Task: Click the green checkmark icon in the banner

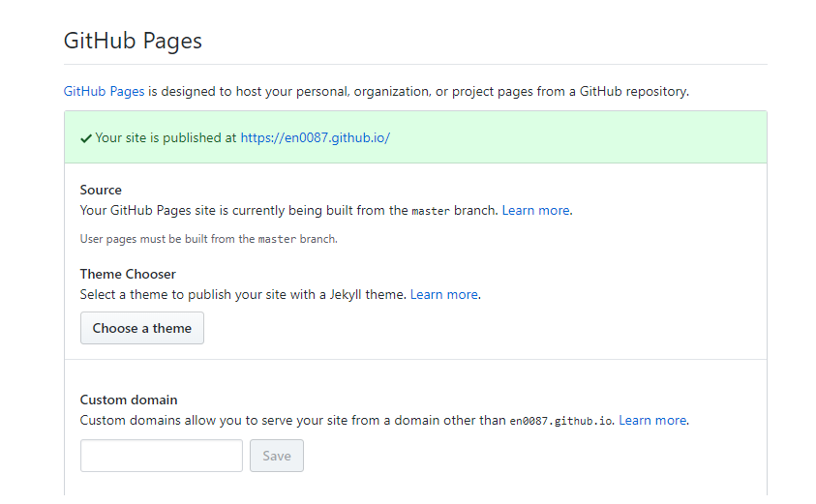Action: point(86,138)
